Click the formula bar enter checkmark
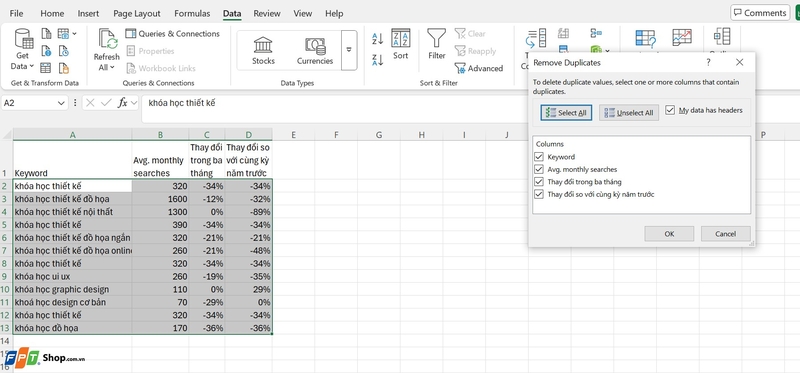 [x=106, y=103]
